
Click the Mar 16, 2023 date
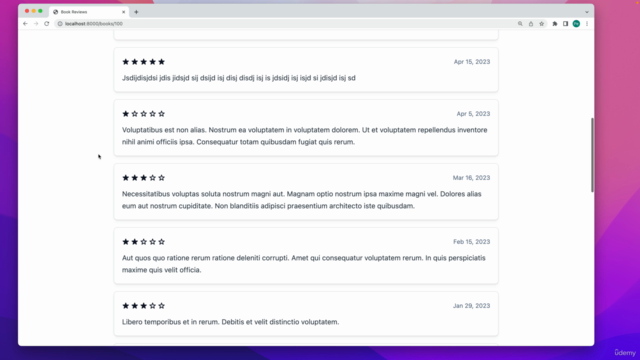pyautogui.click(x=471, y=178)
